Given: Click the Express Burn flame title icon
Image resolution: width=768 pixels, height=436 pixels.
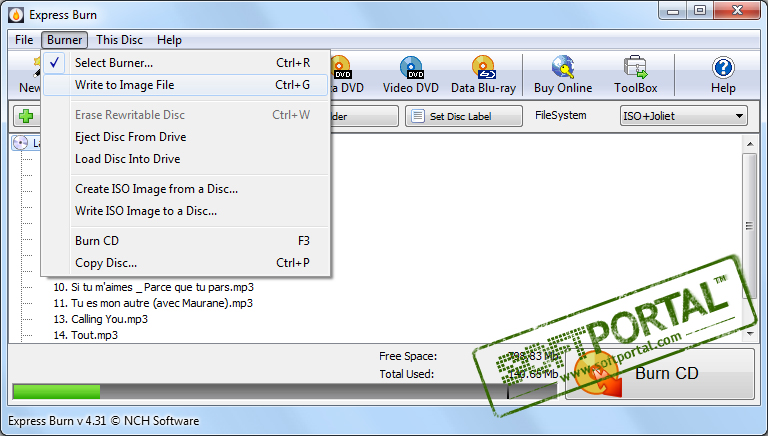Looking at the screenshot, I should [x=16, y=15].
